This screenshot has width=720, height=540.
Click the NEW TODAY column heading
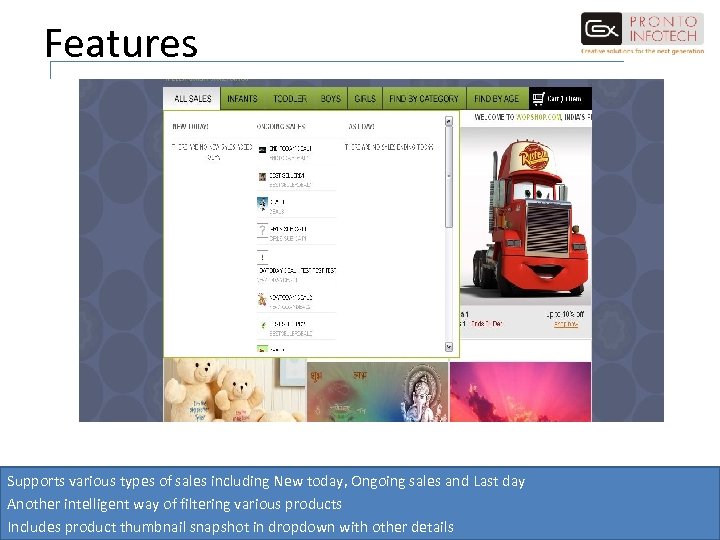190,126
